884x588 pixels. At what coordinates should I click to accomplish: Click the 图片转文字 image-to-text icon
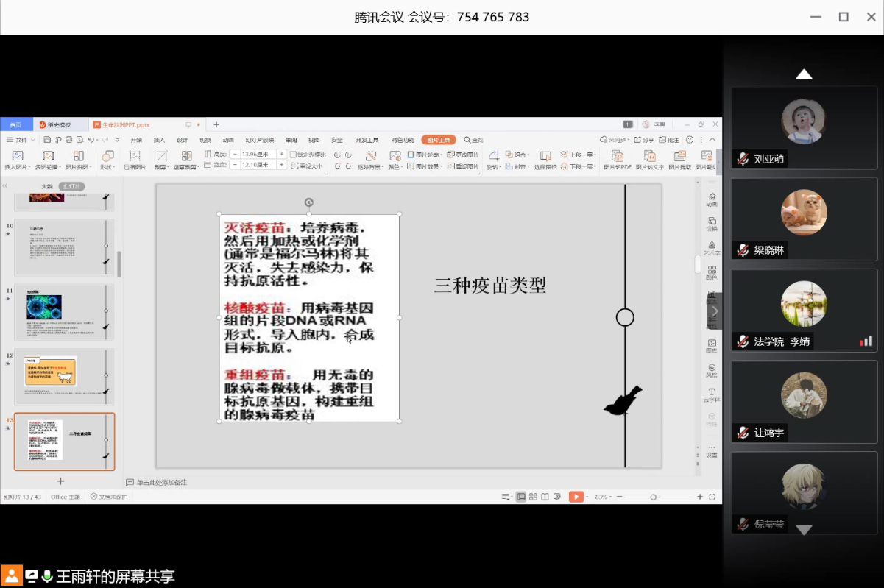click(x=650, y=156)
